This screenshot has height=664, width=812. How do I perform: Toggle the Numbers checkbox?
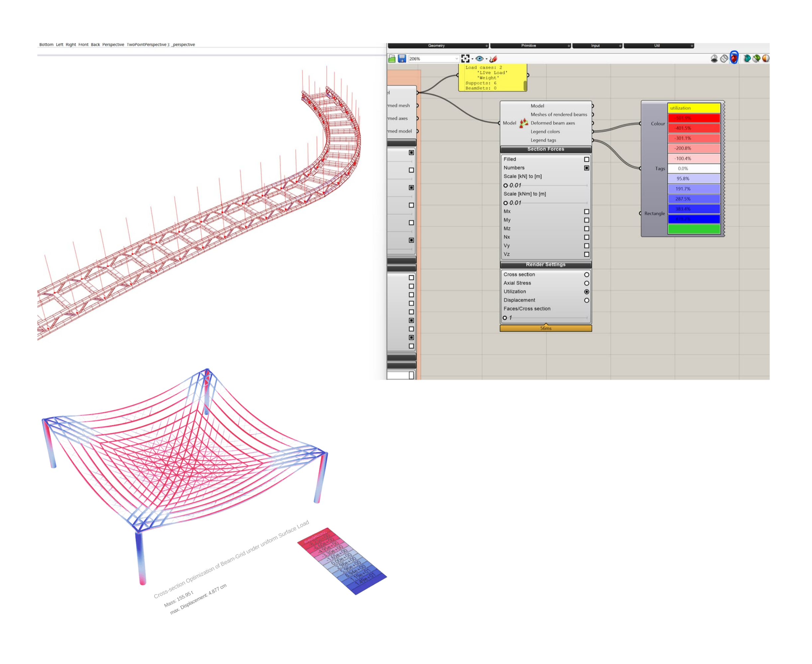coord(586,168)
